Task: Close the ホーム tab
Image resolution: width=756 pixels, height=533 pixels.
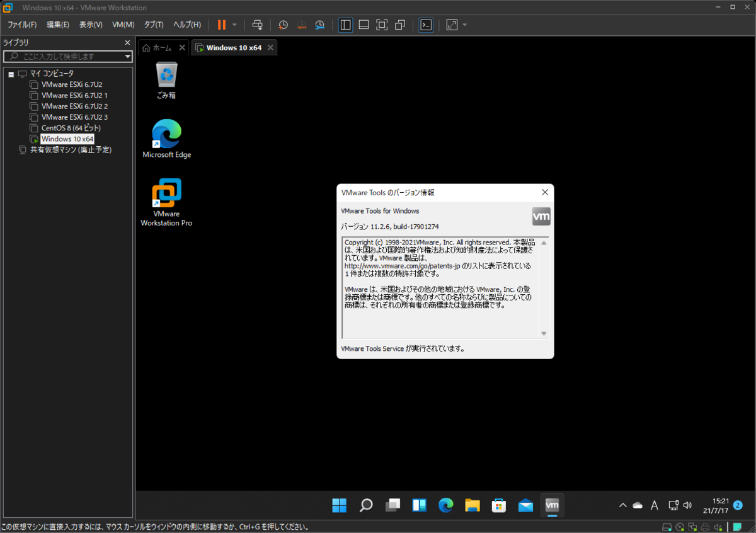Action: [182, 47]
